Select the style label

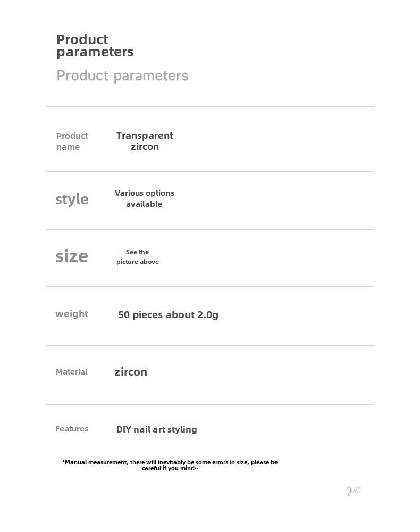click(72, 199)
